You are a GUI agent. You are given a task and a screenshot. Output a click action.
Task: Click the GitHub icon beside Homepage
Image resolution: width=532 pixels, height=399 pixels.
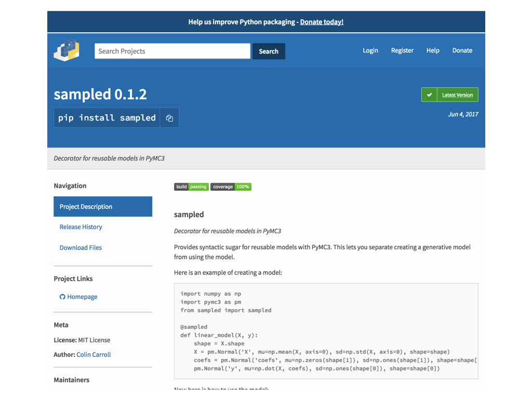[62, 297]
